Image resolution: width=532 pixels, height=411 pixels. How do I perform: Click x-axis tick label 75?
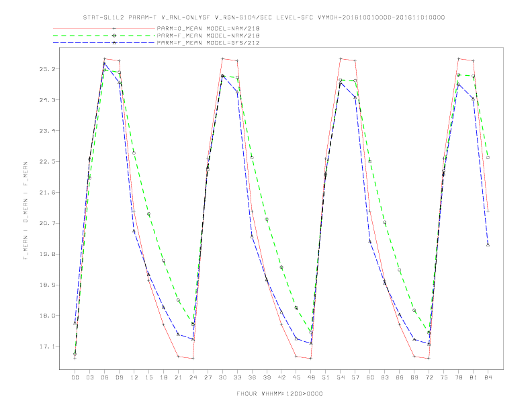pyautogui.click(x=444, y=377)
